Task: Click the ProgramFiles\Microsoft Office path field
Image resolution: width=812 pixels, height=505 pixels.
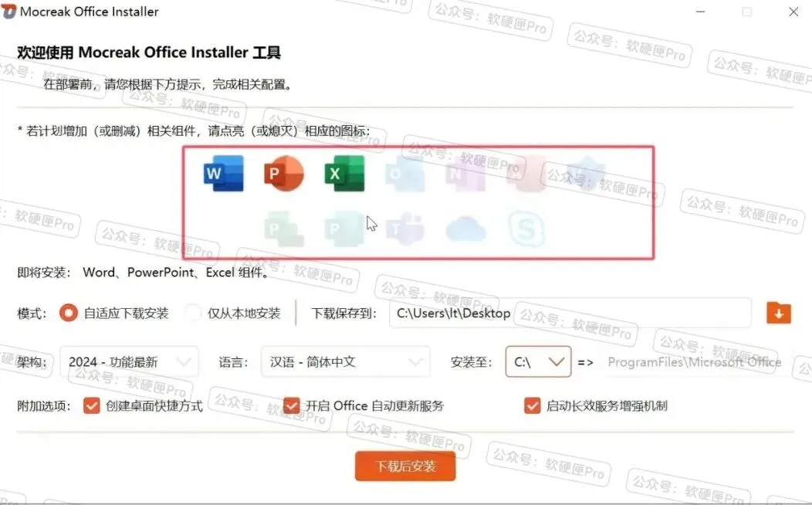Action: pos(696,362)
